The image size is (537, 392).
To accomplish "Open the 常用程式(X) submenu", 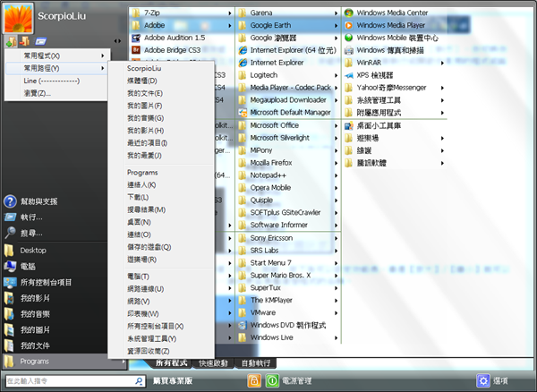I will tap(57, 55).
